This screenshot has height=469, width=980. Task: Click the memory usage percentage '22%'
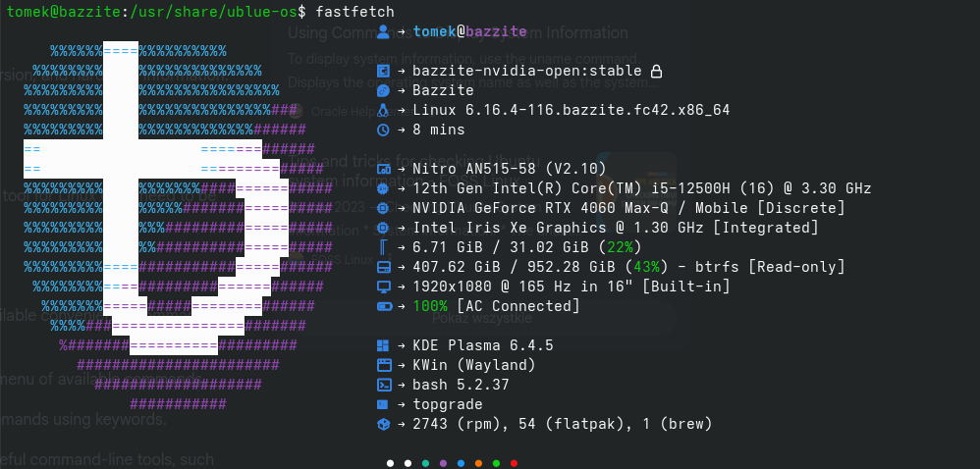click(620, 247)
